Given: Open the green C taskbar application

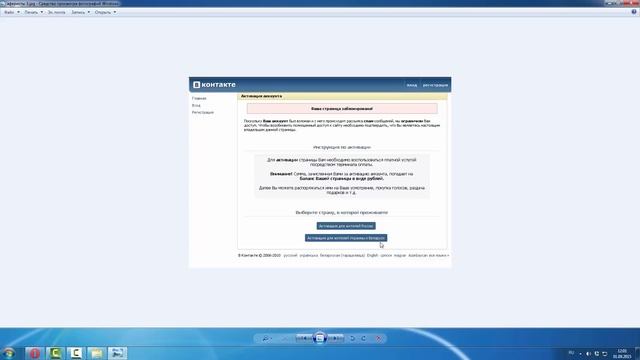Looking at the screenshot, I should coord(56,353).
